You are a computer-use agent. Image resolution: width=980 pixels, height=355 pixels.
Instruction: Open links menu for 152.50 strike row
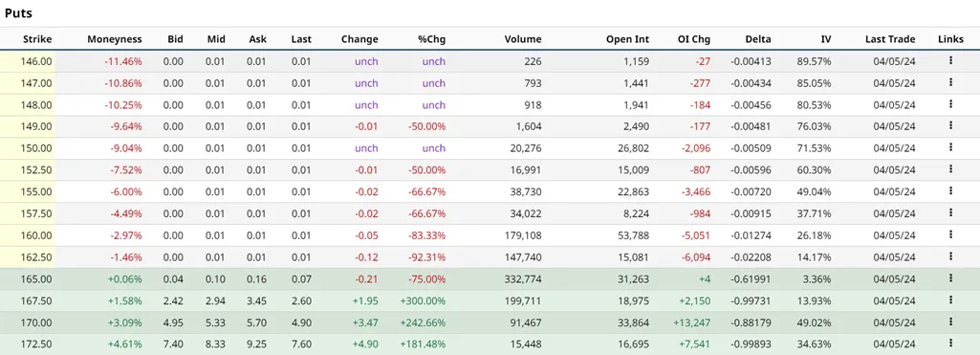click(x=950, y=169)
